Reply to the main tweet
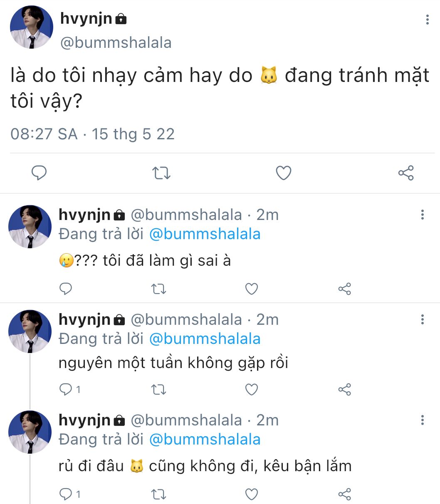This screenshot has width=440, height=504. pos(39,173)
